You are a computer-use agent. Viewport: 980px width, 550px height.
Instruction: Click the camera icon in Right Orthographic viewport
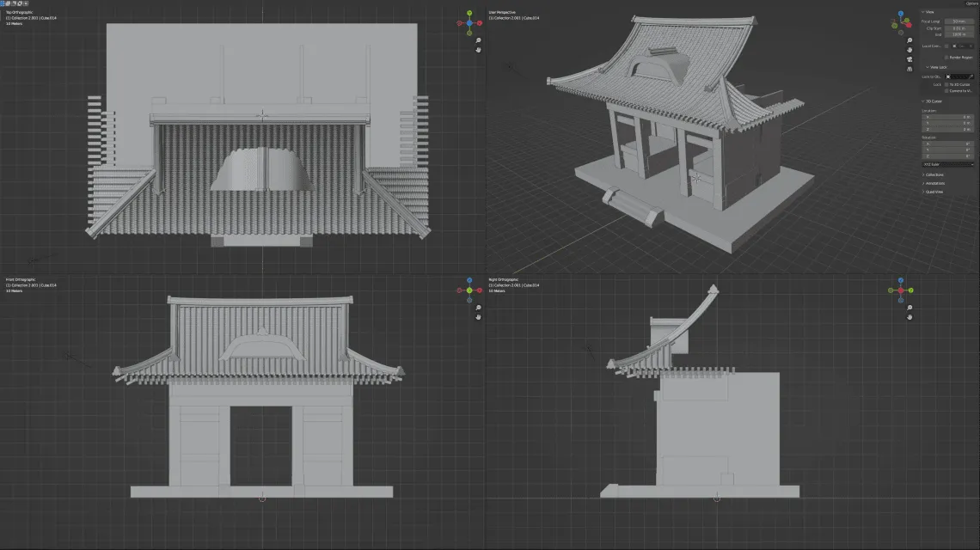[910, 326]
